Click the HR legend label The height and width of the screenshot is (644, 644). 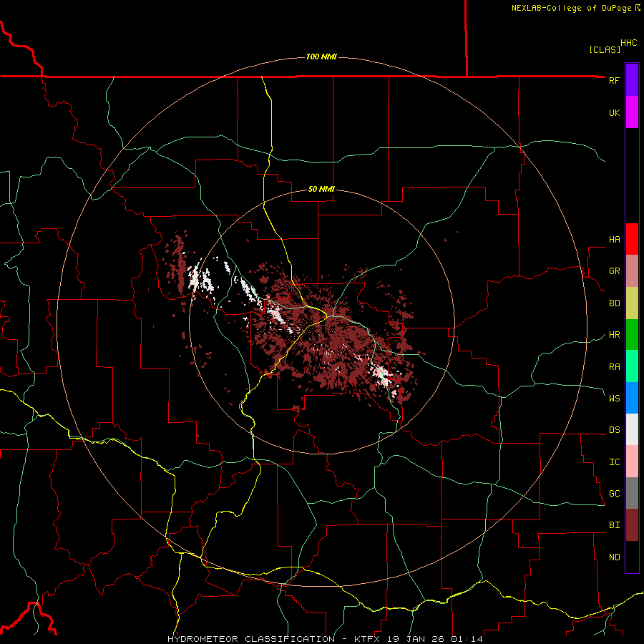(x=614, y=335)
